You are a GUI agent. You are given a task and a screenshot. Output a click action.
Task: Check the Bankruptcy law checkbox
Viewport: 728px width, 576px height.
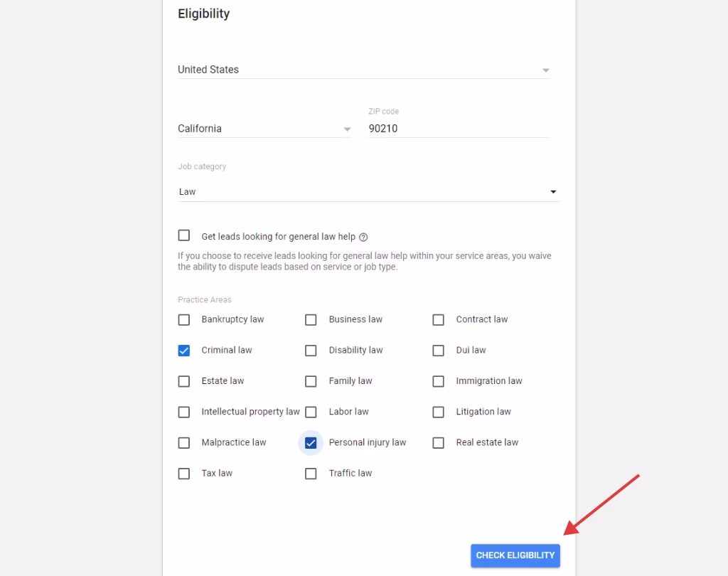(x=184, y=319)
